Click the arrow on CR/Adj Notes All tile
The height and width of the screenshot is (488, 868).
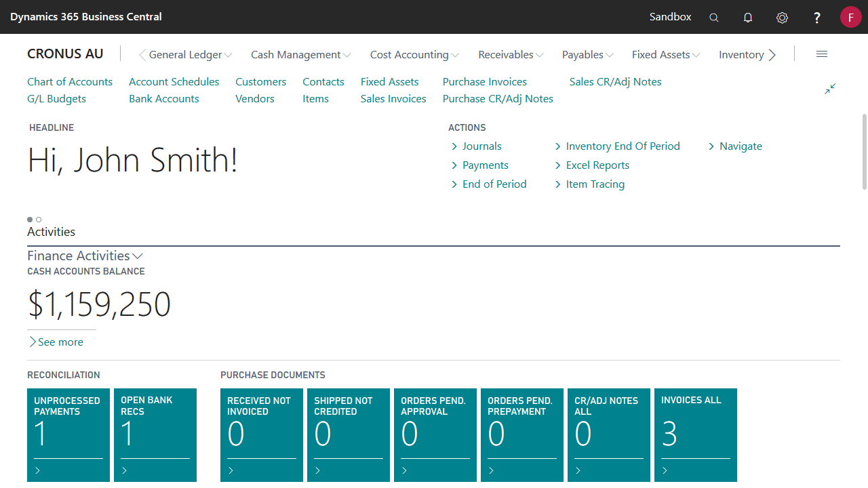[x=578, y=470]
